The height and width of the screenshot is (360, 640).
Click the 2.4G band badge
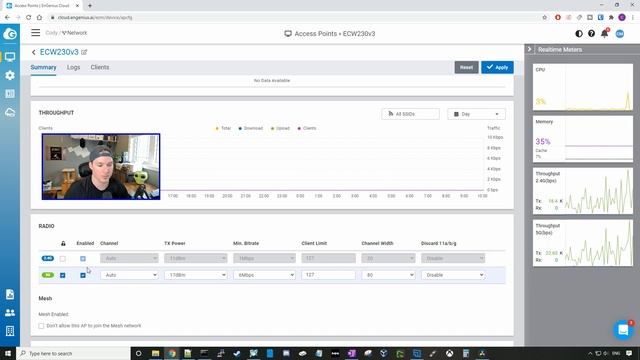tap(48, 258)
